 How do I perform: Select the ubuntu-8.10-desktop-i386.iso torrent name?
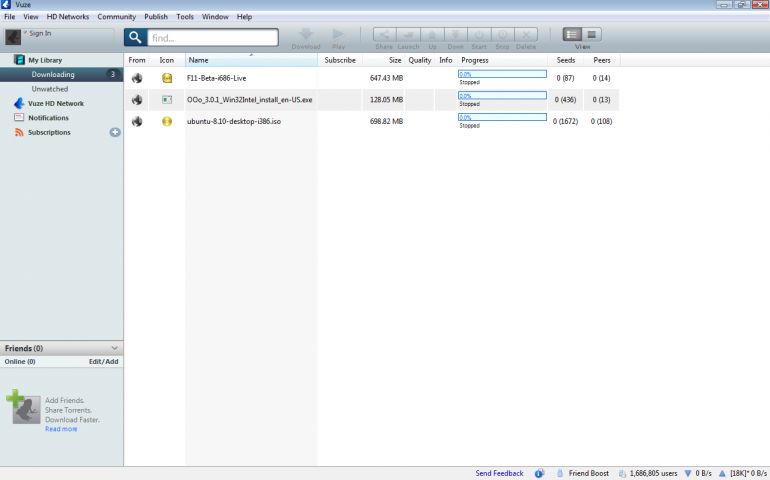click(234, 121)
